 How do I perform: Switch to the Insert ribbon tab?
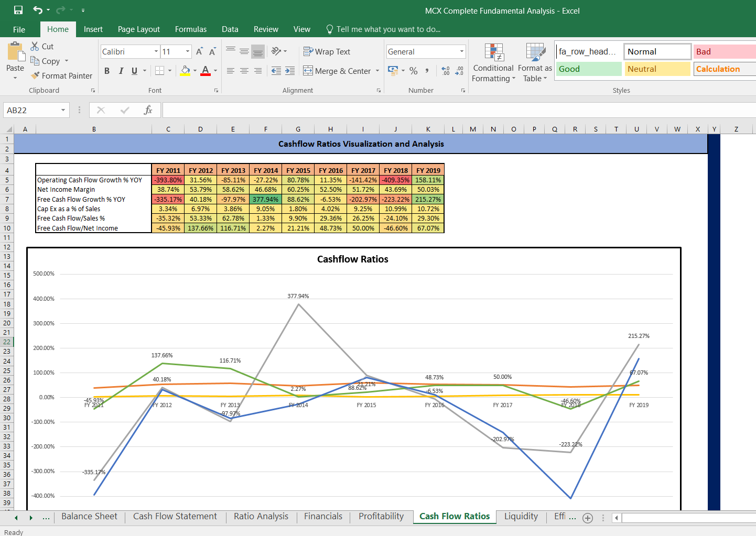click(93, 29)
